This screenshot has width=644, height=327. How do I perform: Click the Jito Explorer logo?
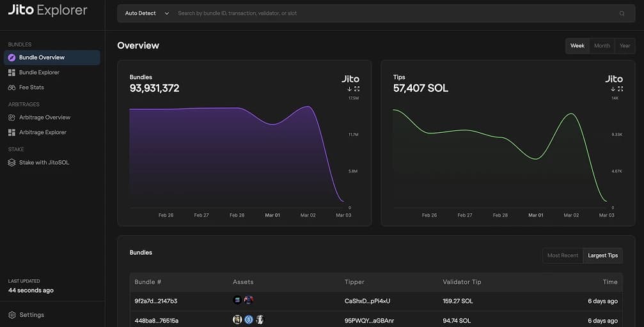[x=47, y=10]
